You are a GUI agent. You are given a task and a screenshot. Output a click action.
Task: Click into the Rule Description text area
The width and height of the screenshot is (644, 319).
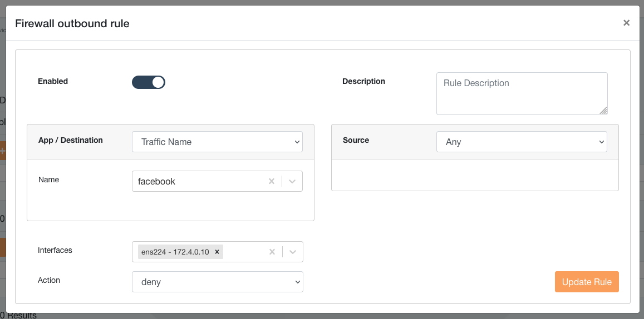coord(521,93)
